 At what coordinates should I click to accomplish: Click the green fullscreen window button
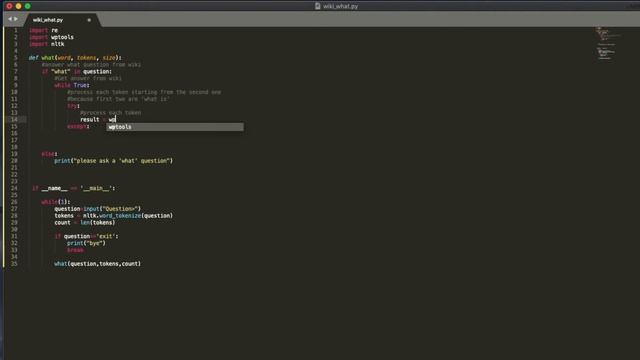coord(27,6)
